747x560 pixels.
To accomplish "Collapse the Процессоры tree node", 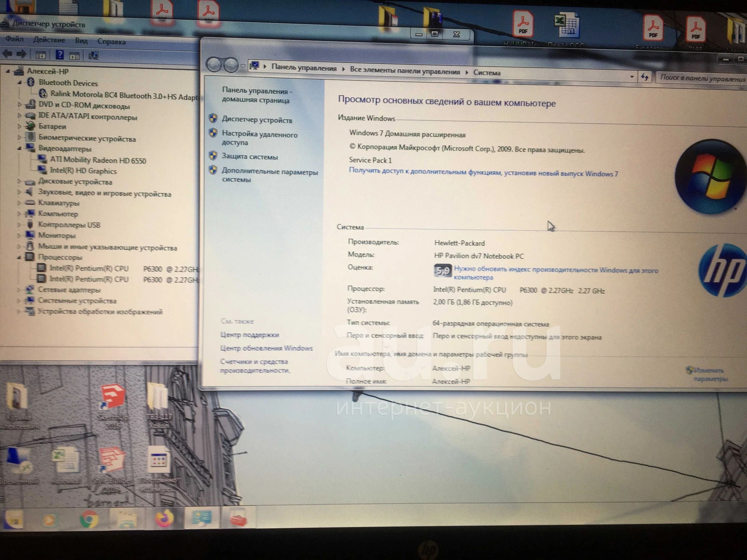I will (19, 257).
